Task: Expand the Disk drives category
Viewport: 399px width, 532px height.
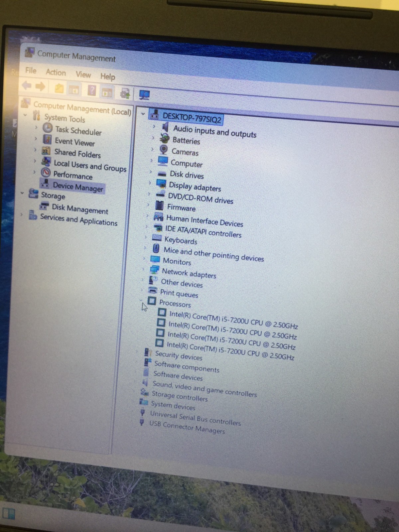Action: pyautogui.click(x=151, y=172)
